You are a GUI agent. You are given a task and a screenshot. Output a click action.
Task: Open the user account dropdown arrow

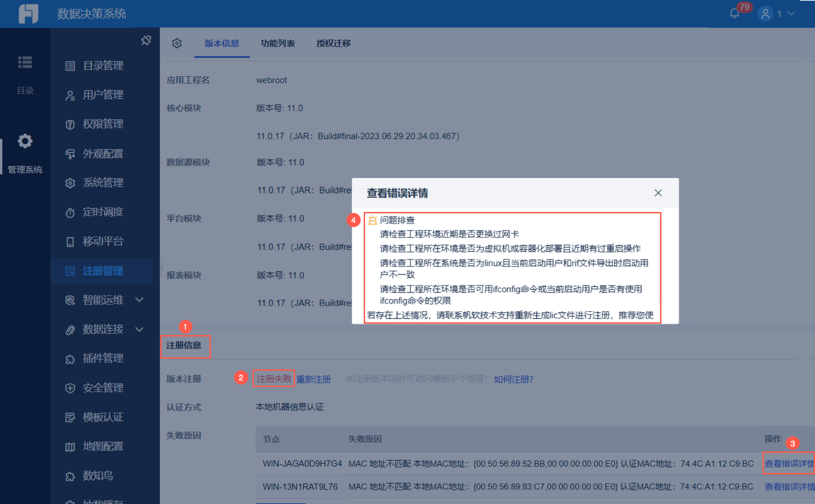point(791,14)
